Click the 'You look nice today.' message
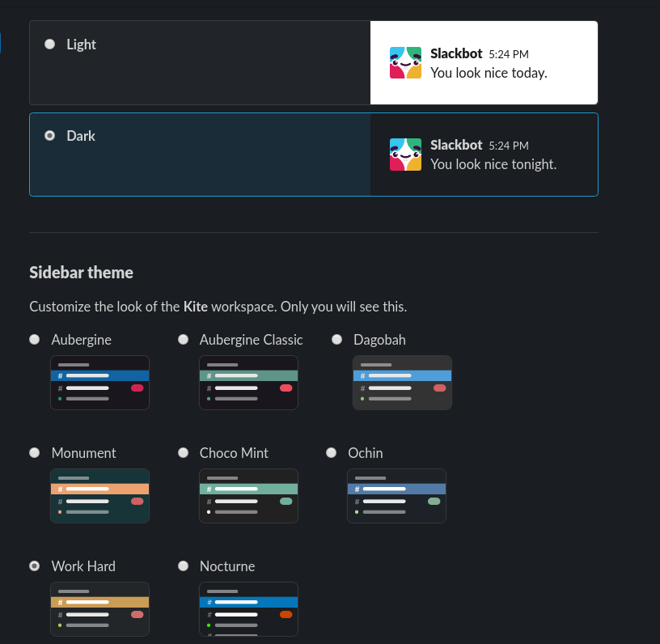 coord(489,73)
